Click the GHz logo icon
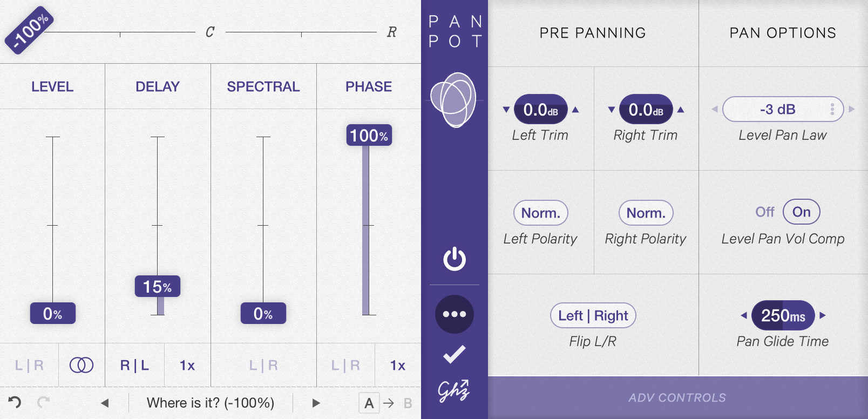The image size is (868, 419). point(453,391)
